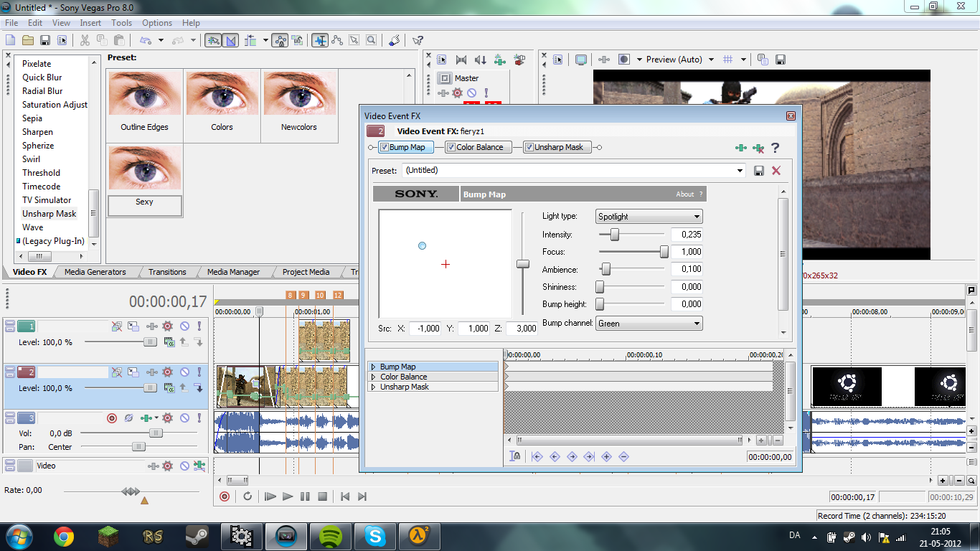
Task: Switch to the Transitions tab
Action: tap(167, 272)
